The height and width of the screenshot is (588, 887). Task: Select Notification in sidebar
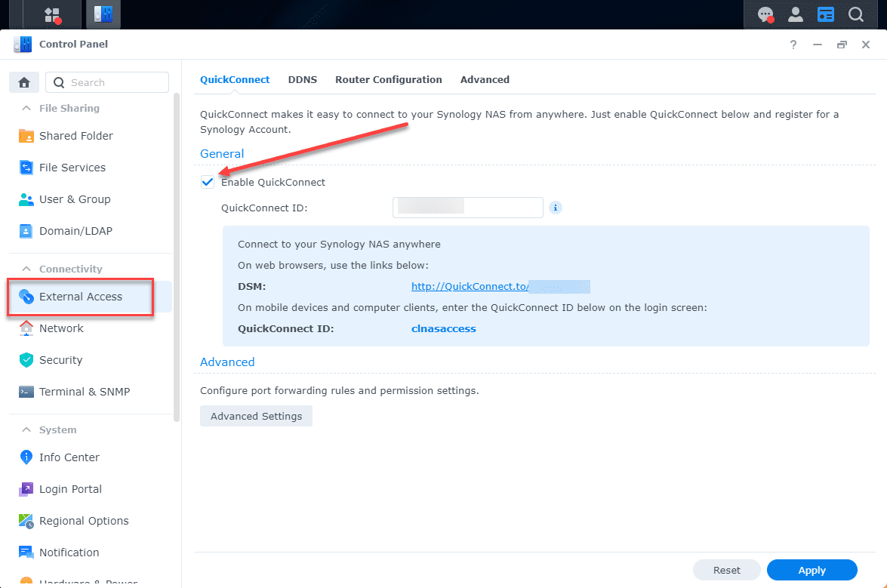(69, 553)
